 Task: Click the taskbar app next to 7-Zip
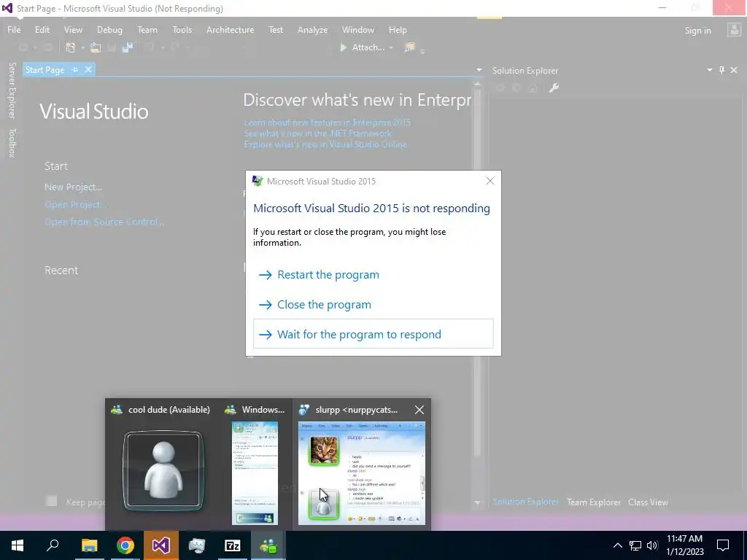pyautogui.click(x=197, y=545)
